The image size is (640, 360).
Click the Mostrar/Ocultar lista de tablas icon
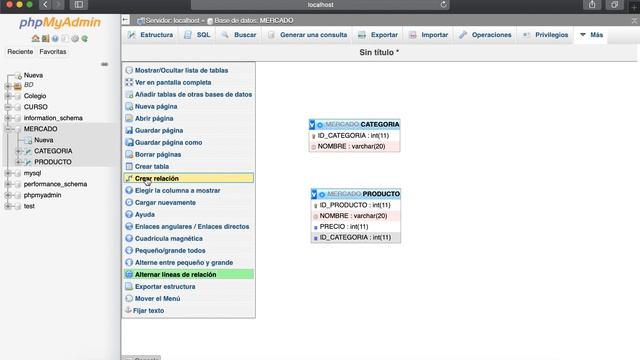[129, 70]
